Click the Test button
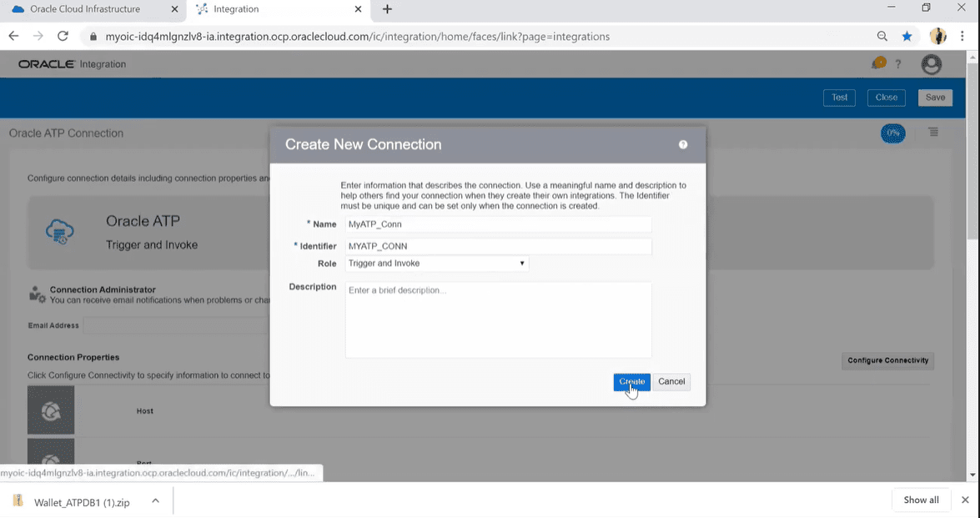Image resolution: width=980 pixels, height=518 pixels. tap(839, 98)
